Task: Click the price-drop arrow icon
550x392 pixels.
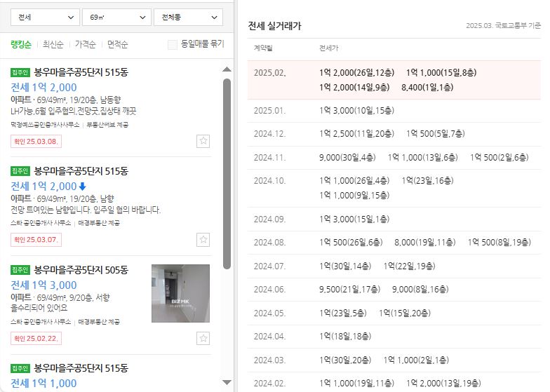Action: pos(83,187)
